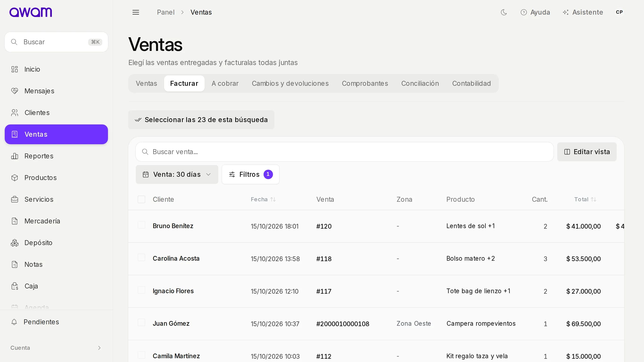Select all rows header checkbox
The image size is (644, 362).
(141, 199)
